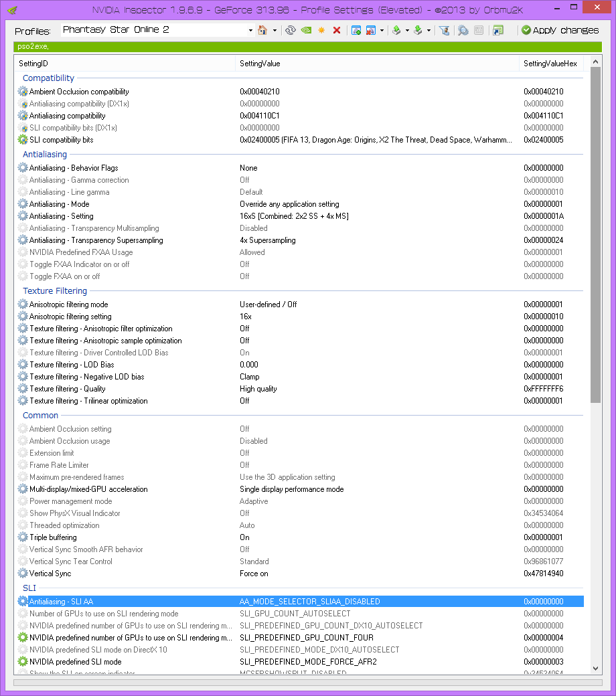
Task: Delete the profile with the red X icon
Action: coord(337,30)
